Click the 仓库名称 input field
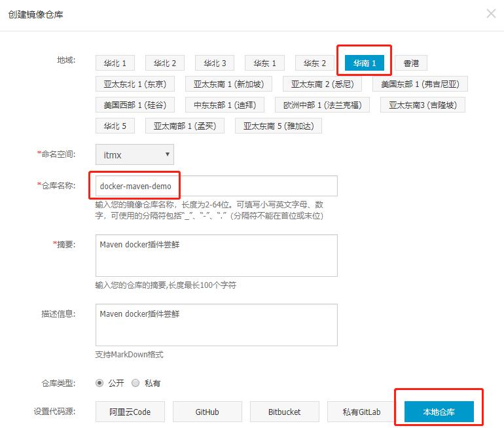The image size is (504, 428). point(216,186)
